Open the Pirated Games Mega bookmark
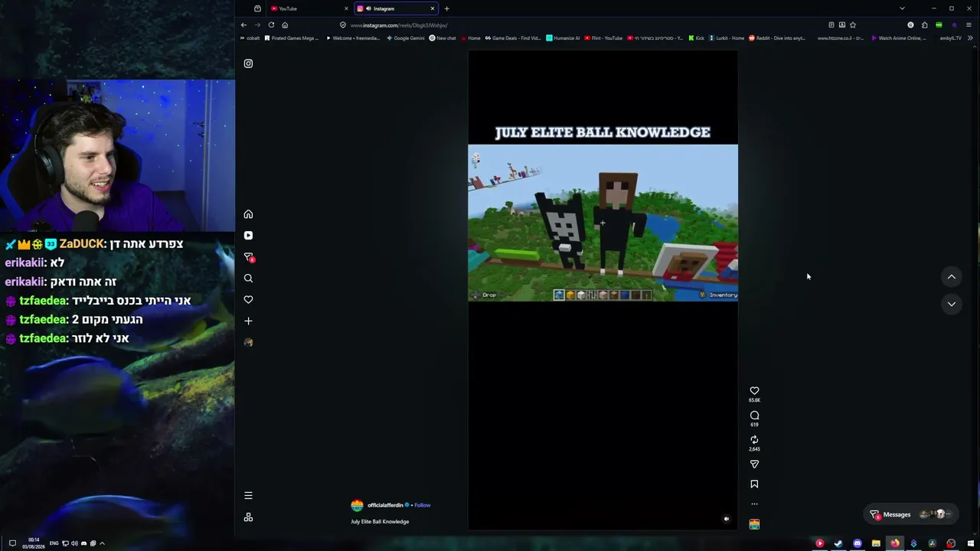 pos(292,38)
